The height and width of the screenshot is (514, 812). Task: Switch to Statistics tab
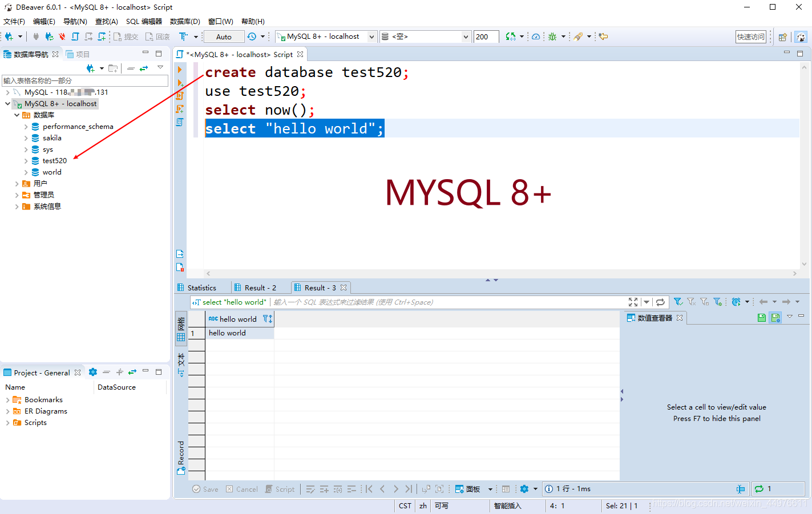(202, 288)
